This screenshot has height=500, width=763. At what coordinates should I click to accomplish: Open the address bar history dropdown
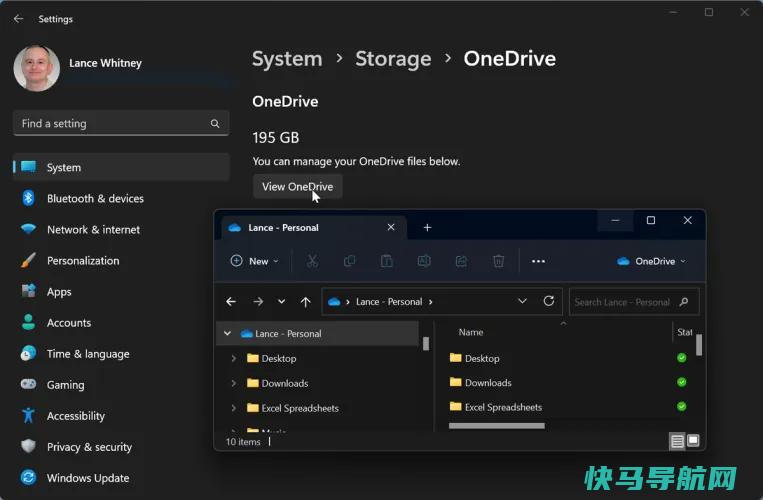(x=522, y=302)
